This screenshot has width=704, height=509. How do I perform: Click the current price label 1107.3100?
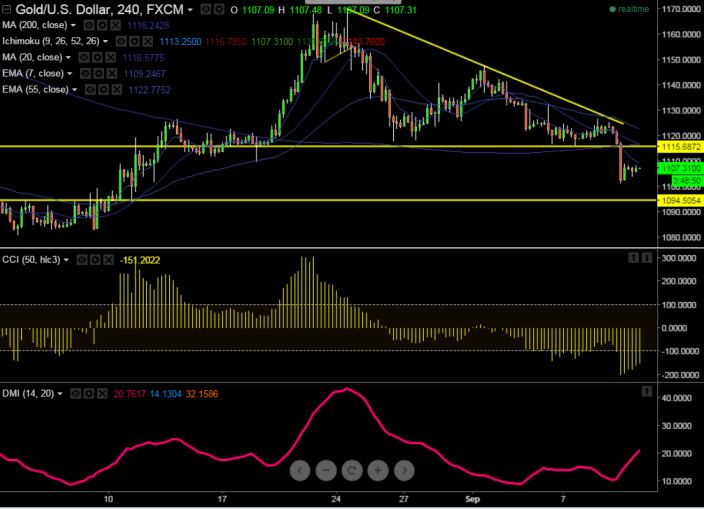click(681, 168)
